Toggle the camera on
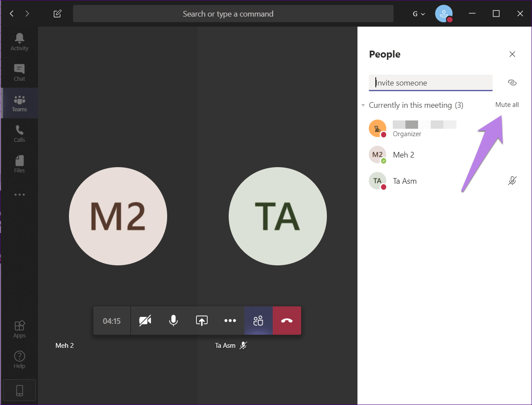532x405 pixels. pyautogui.click(x=145, y=321)
